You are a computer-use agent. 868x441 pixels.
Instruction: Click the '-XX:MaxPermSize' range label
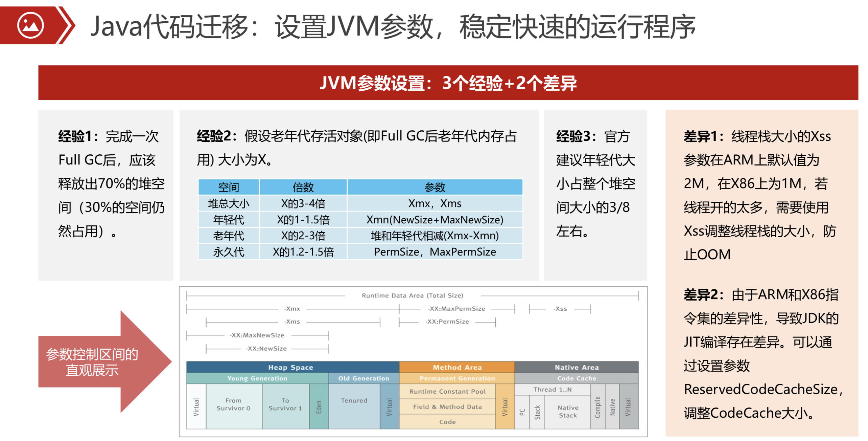(x=456, y=309)
